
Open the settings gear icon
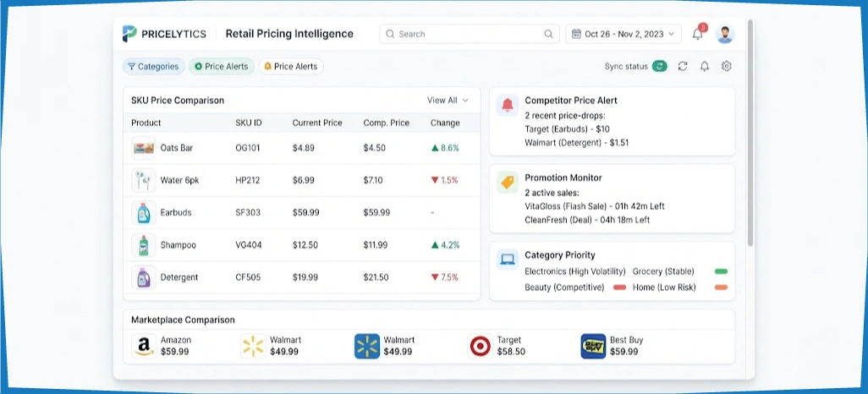pyautogui.click(x=726, y=67)
